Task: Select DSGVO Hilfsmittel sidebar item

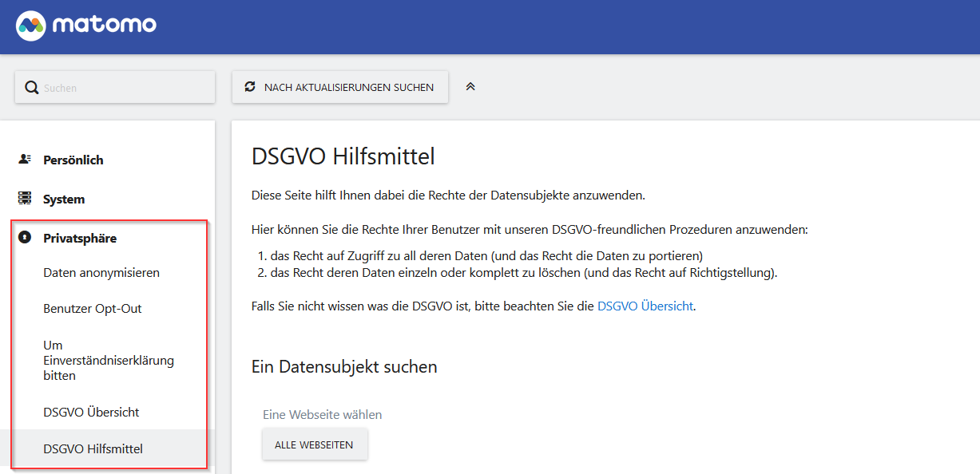Action: click(x=93, y=448)
